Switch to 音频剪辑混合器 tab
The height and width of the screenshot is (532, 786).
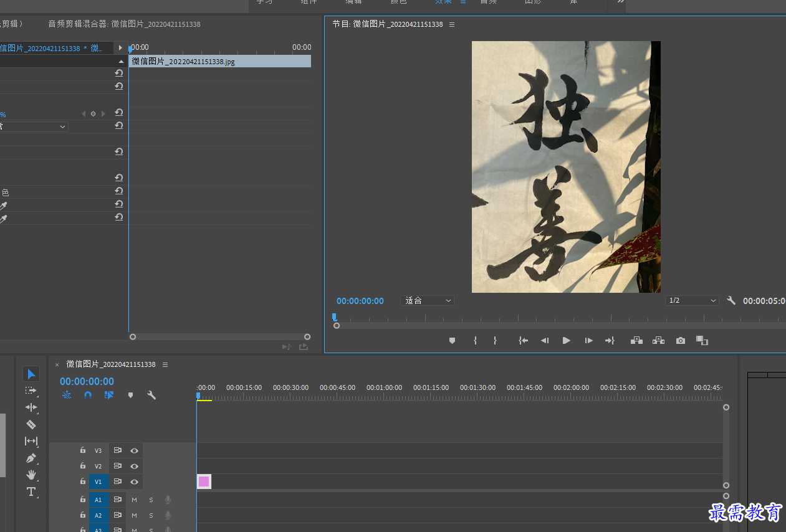pos(124,24)
